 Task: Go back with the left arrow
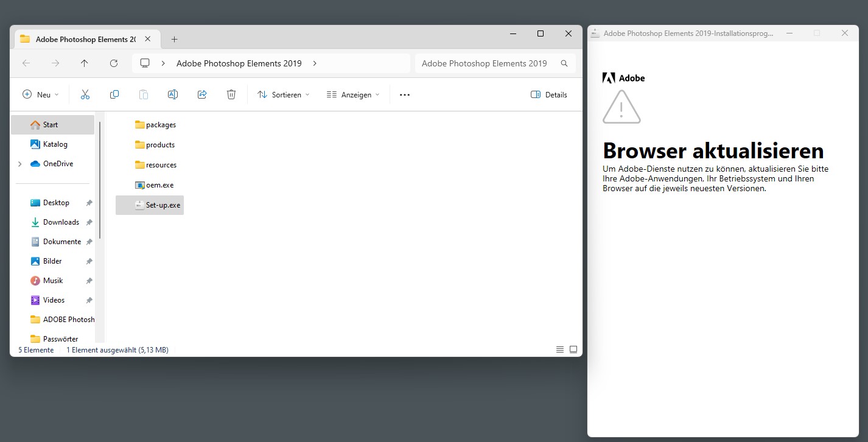[26, 63]
